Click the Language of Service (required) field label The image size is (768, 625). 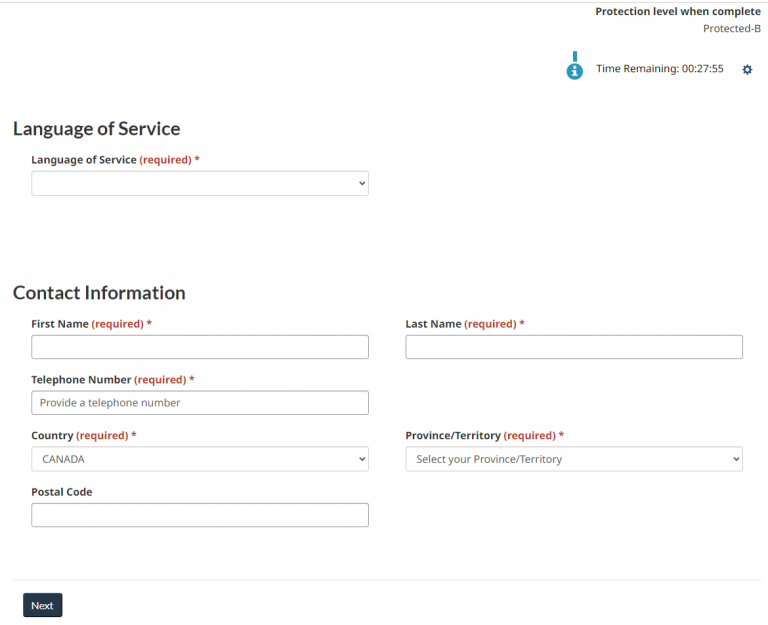coord(116,160)
